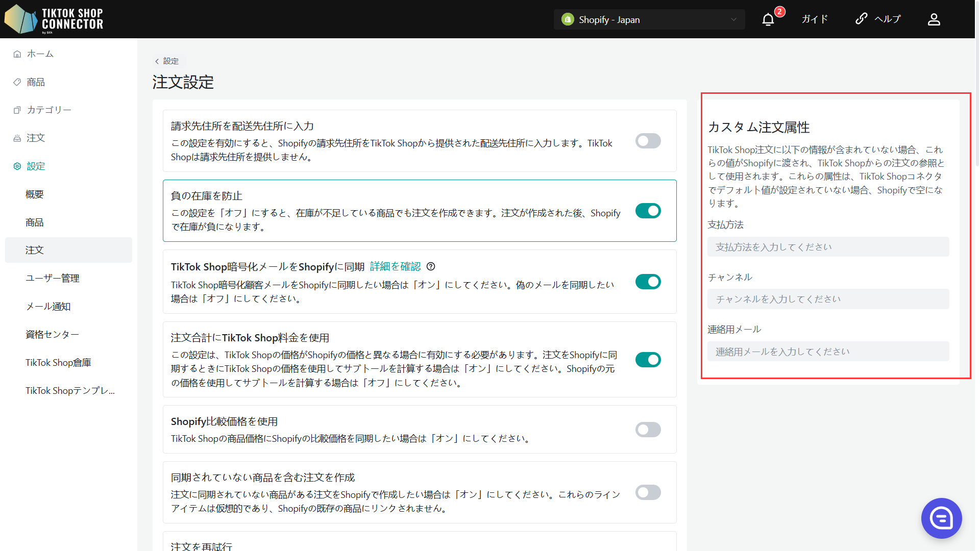Screen dimensions: 980x551
Task: Click the 連絡用メール input field
Action: pyautogui.click(x=828, y=352)
